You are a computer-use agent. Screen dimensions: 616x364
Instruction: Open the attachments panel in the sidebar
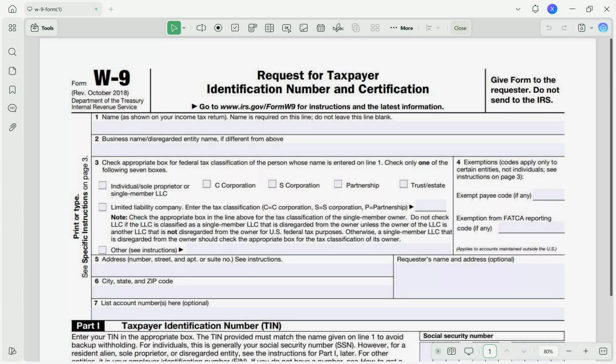(x=12, y=127)
